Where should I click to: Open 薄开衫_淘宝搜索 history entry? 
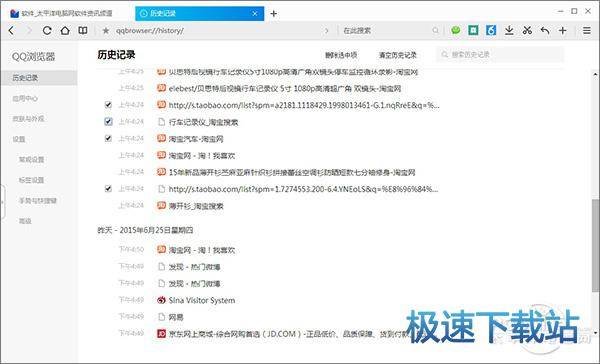(x=196, y=206)
